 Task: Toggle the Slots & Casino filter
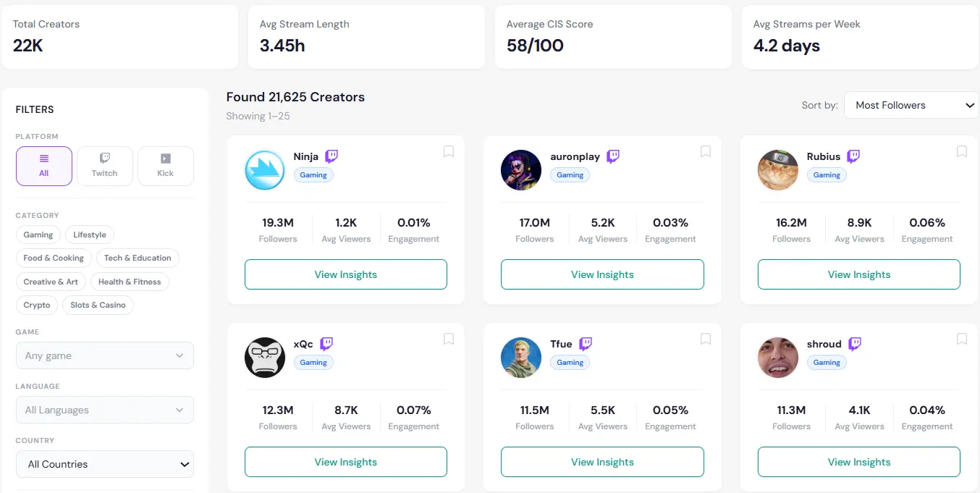tap(98, 305)
